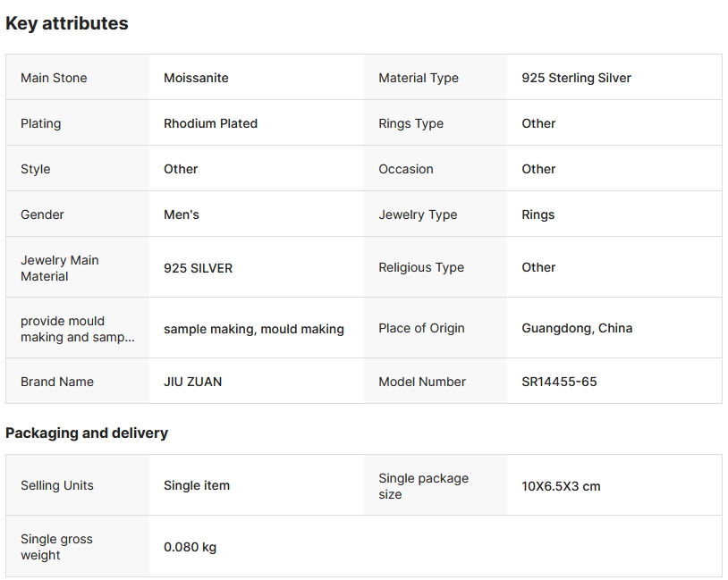Click the Place of Origin label
Screen dimensions: 728x580
[x=421, y=328]
